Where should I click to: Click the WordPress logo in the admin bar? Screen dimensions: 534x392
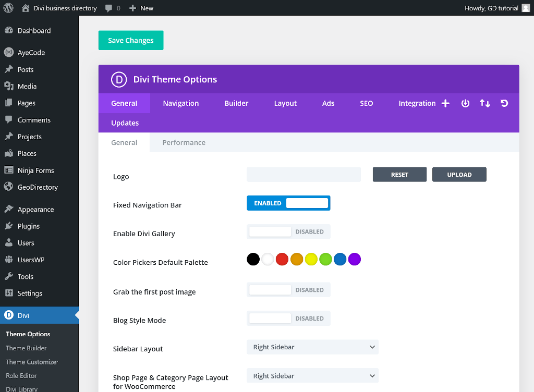[x=8, y=8]
